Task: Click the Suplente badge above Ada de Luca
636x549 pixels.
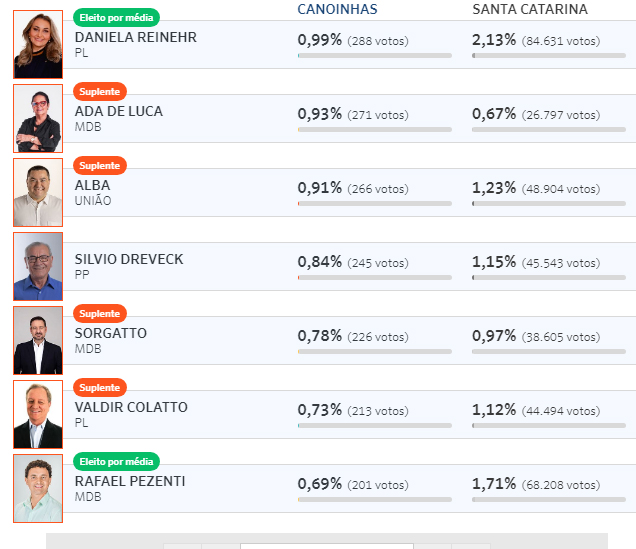Action: (x=100, y=92)
